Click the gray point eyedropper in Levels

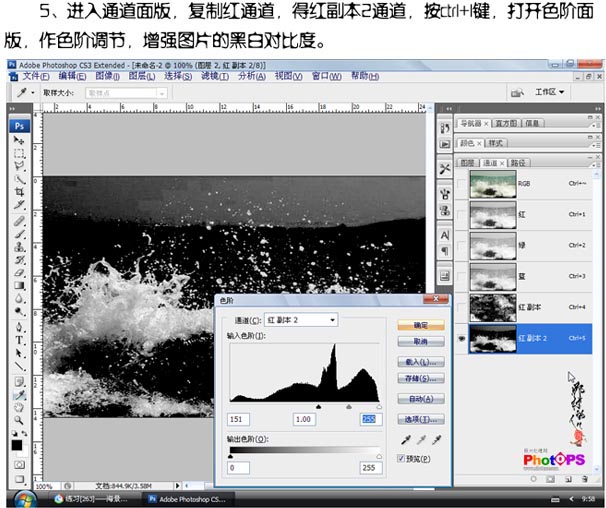419,440
